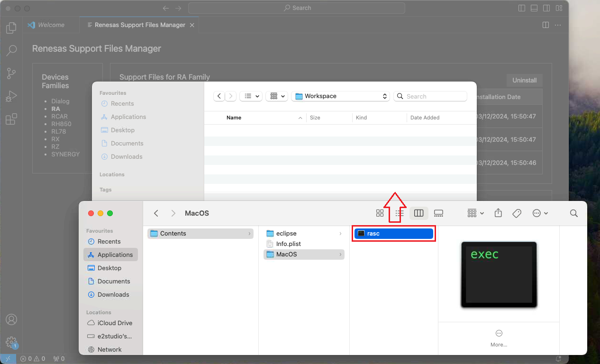Image resolution: width=600 pixels, height=364 pixels.
Task: Toggle VS Code primary side bar layout
Action: [522, 8]
